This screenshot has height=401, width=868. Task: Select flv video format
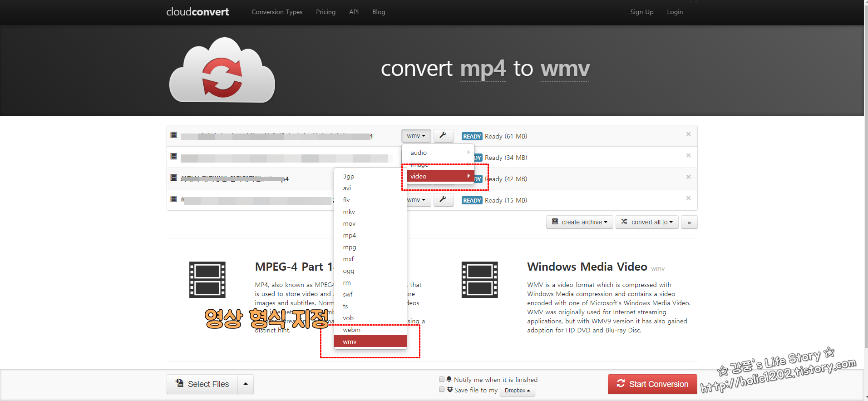click(370, 200)
